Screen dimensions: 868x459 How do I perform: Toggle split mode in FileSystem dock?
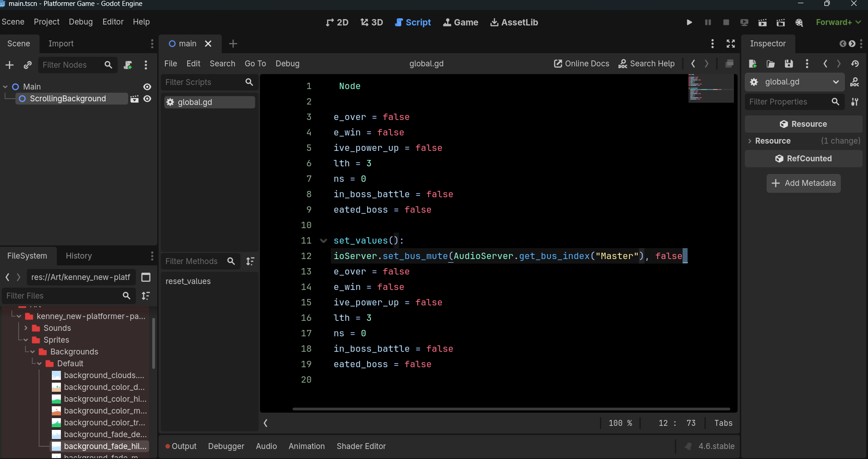pyautogui.click(x=146, y=277)
